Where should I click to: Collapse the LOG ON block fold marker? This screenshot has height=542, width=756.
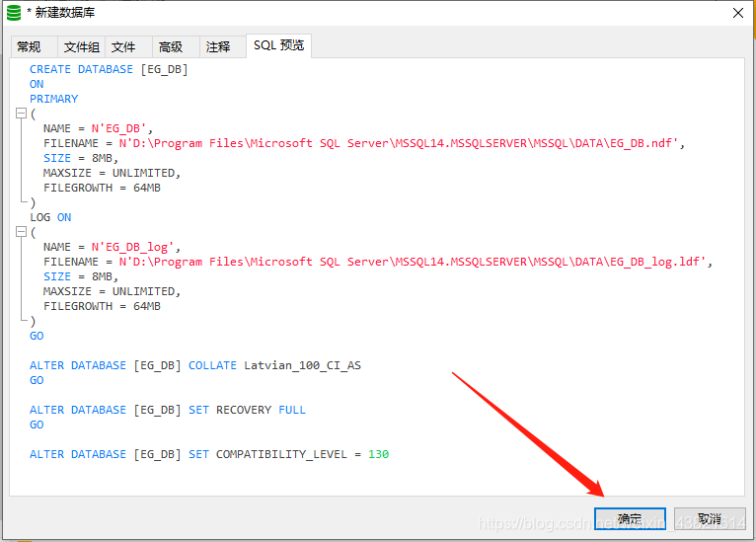pos(21,232)
